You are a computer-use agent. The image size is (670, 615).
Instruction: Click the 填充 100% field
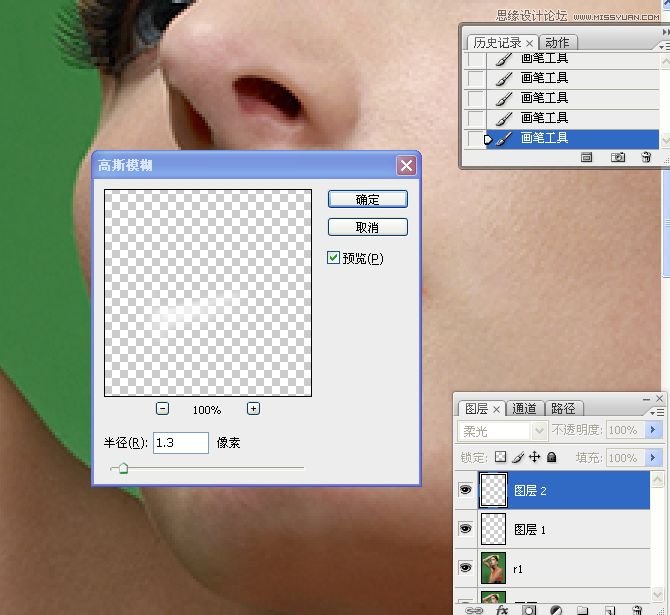[627, 458]
